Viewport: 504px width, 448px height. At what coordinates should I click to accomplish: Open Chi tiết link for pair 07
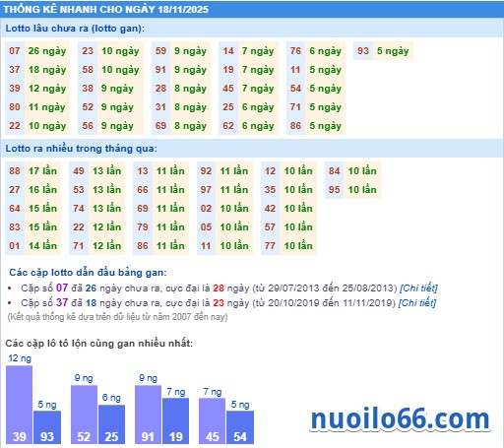(418, 288)
